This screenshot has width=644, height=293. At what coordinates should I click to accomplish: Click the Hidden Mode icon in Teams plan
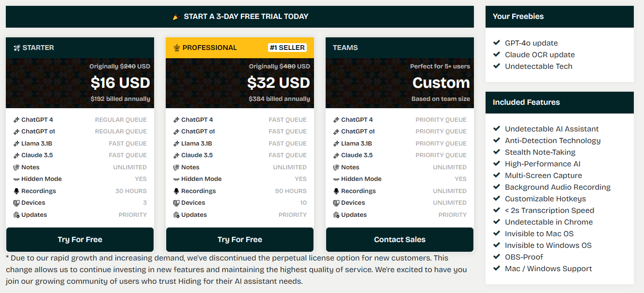pos(336,179)
